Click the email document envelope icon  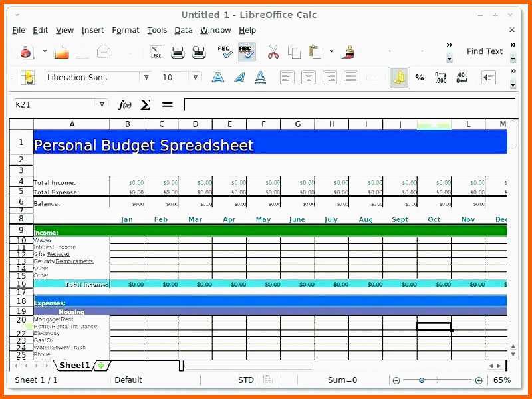[x=104, y=52]
